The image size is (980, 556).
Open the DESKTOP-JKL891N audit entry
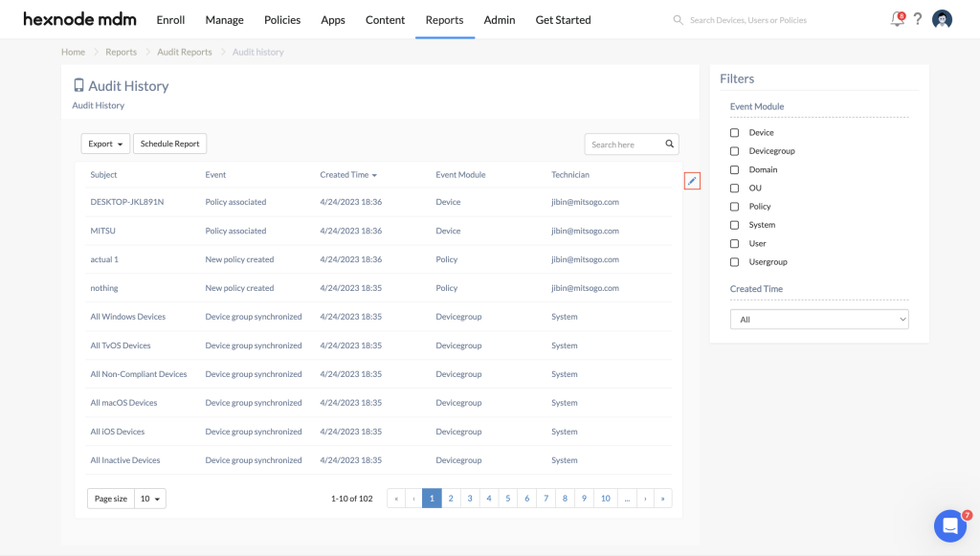125,202
